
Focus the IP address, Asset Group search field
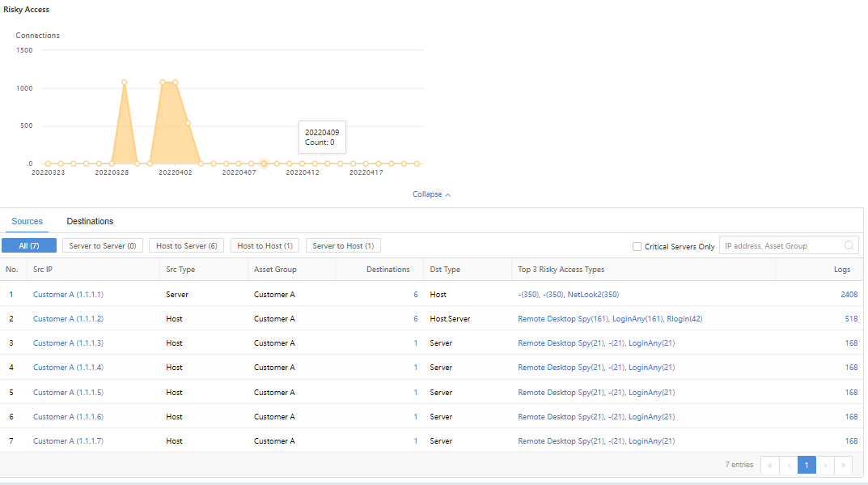click(x=781, y=245)
